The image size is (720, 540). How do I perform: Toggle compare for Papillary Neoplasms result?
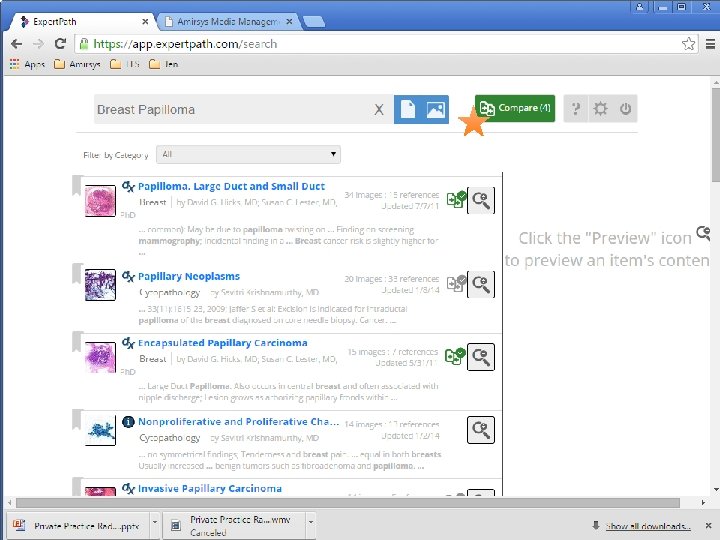[456, 284]
